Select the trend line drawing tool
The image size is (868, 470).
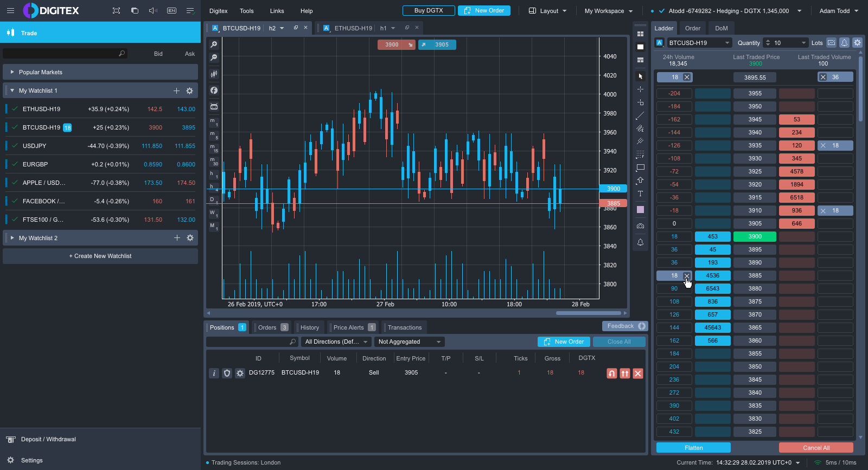(x=640, y=115)
